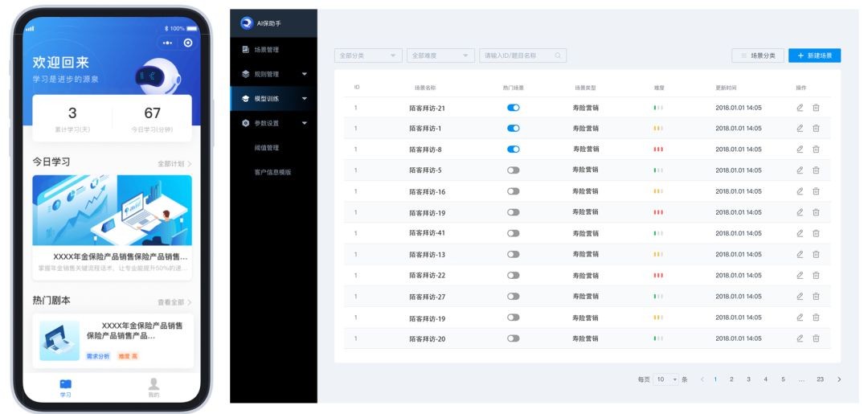Edit scene 陌客拜访-5
Viewport: 868px width, 414px height.
[800, 170]
